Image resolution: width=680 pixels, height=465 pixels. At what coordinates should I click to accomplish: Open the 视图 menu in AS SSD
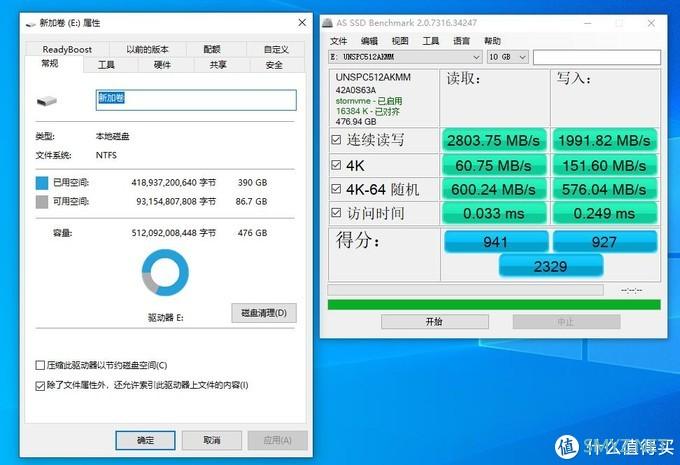pyautogui.click(x=400, y=41)
